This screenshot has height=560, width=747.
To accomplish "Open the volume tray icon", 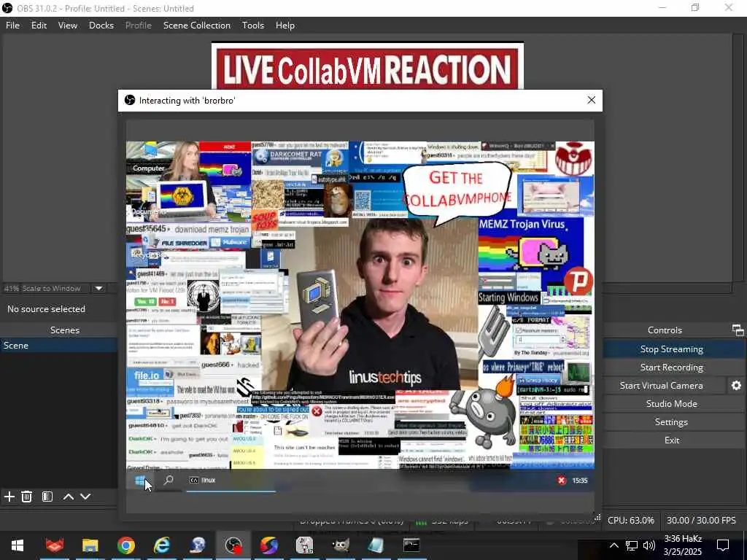I will pyautogui.click(x=649, y=545).
